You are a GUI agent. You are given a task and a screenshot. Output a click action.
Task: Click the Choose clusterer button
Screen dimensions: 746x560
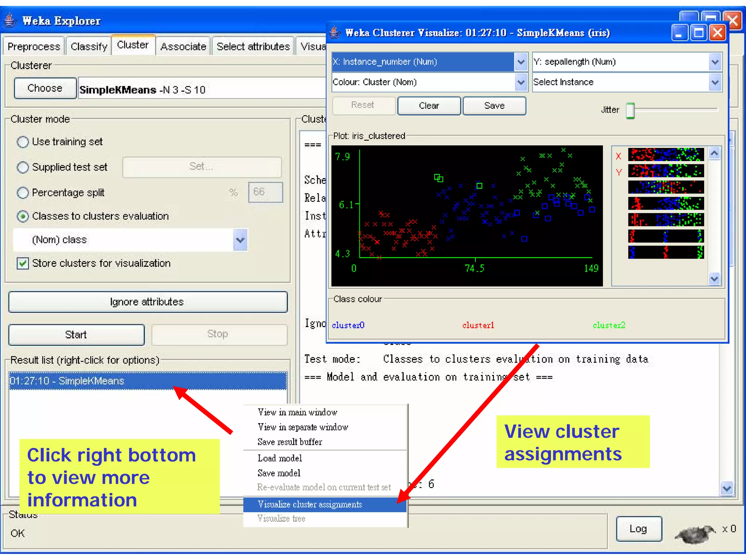point(45,88)
